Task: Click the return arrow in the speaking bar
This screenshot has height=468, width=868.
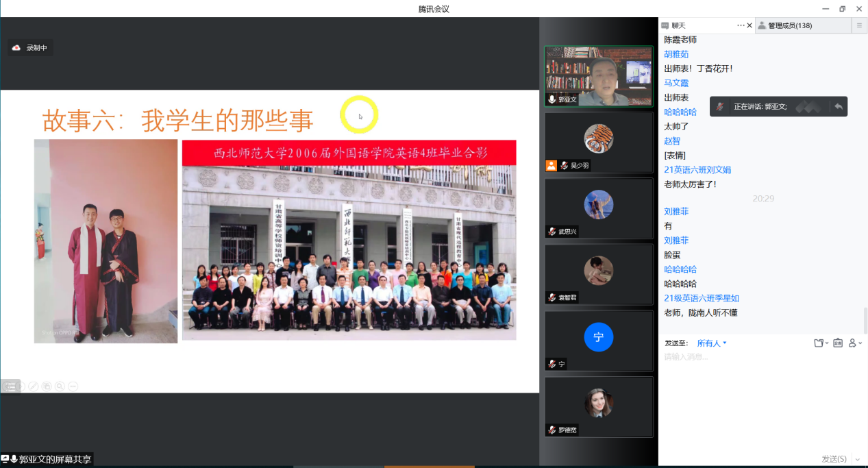Action: click(838, 106)
